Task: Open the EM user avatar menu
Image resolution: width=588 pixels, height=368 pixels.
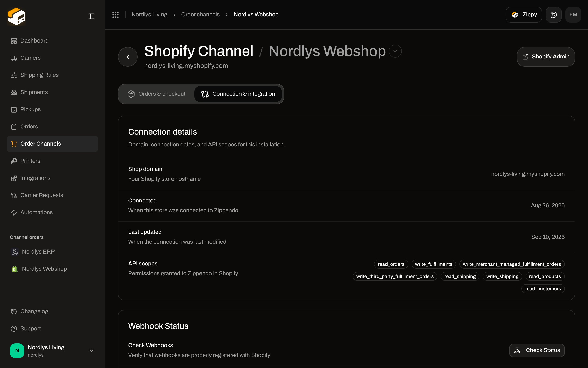Action: [573, 15]
